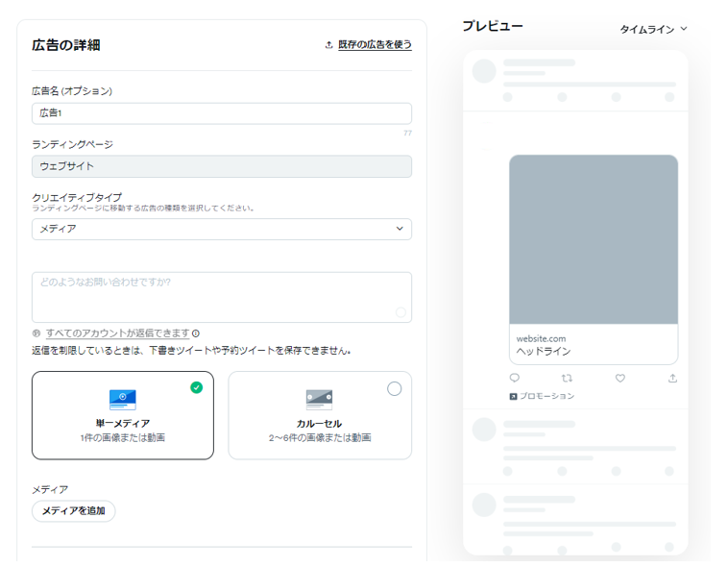Click the chevron next to タイムライン
Image resolution: width=728 pixels, height=567 pixels.
tap(684, 29)
